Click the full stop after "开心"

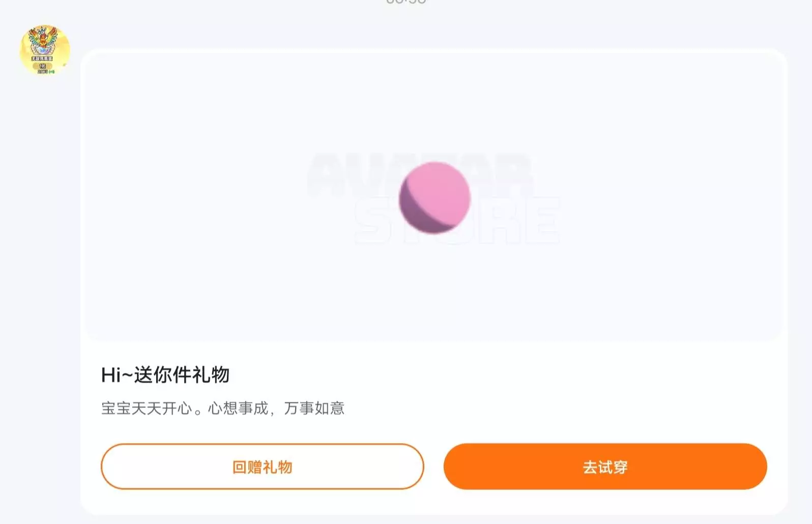coord(198,410)
